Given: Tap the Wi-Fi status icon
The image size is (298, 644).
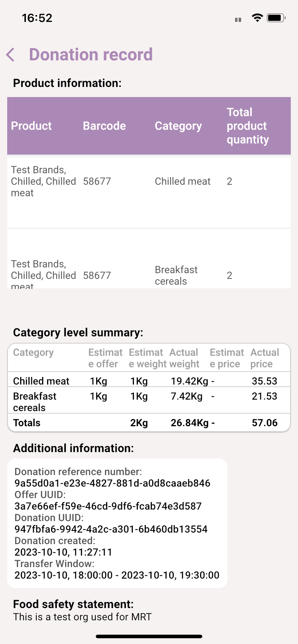Looking at the screenshot, I should pyautogui.click(x=257, y=18).
